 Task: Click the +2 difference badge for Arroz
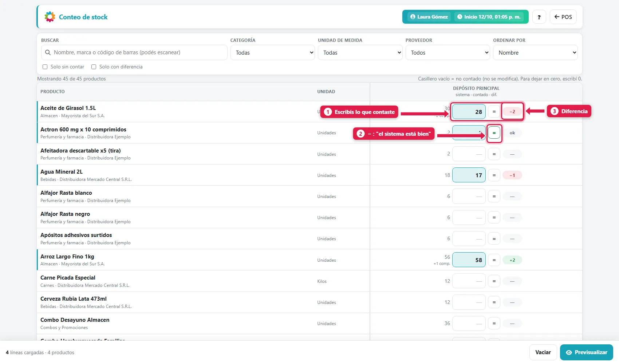[512, 260]
